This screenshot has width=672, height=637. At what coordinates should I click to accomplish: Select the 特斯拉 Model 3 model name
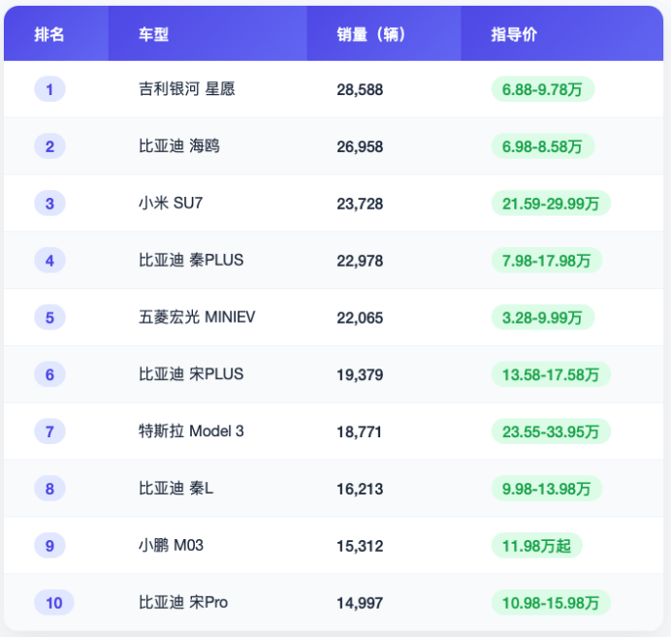click(x=191, y=430)
